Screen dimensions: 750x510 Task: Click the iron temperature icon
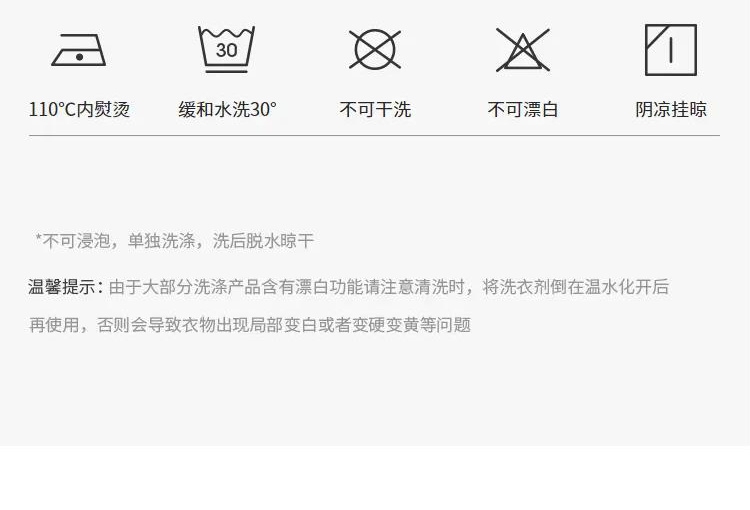(79, 50)
